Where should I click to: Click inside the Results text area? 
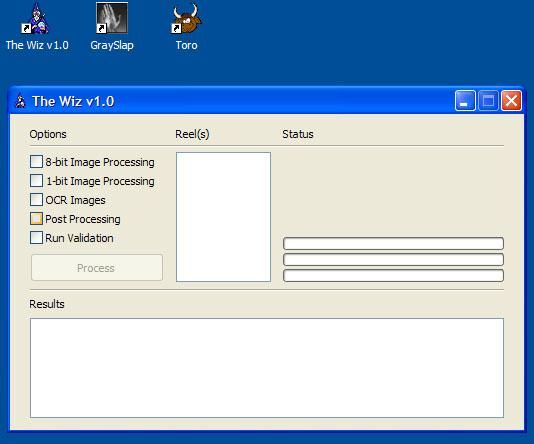(267, 368)
